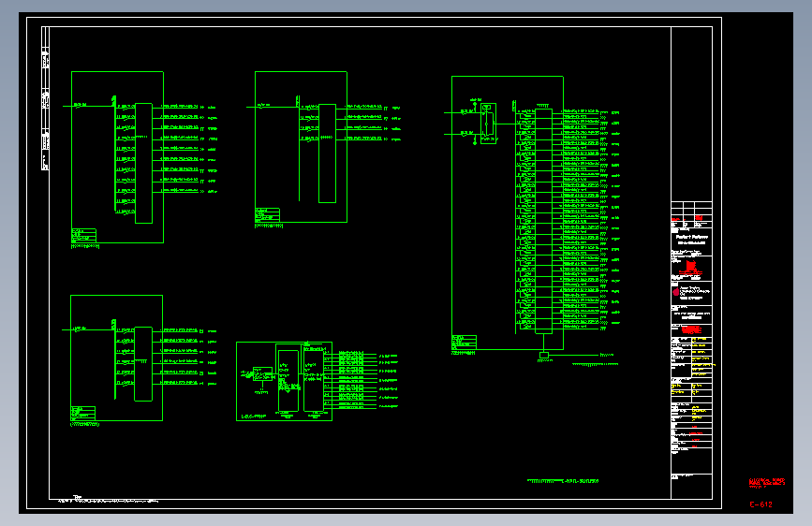Pick the dark red round emblem in title block
The image size is (812, 526).
(676, 292)
